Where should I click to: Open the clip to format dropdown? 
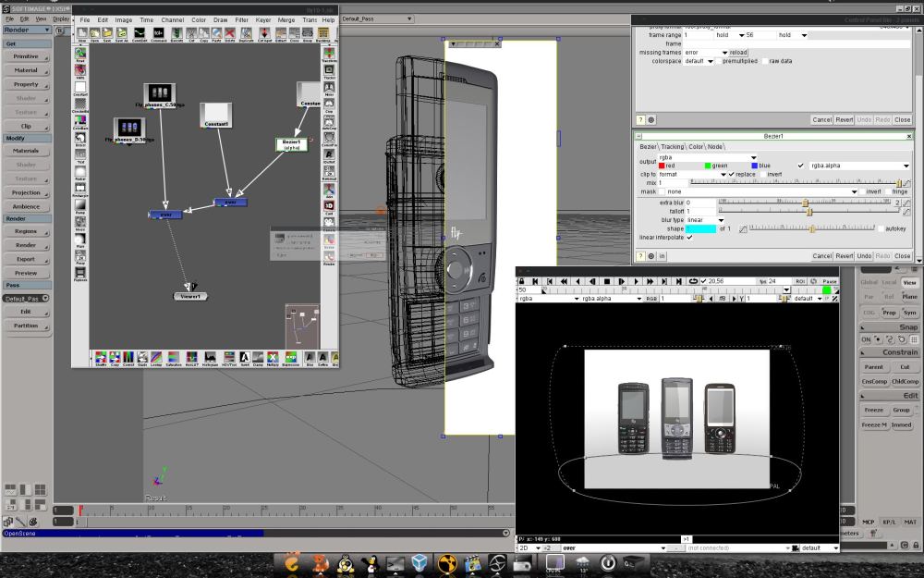tap(692, 175)
